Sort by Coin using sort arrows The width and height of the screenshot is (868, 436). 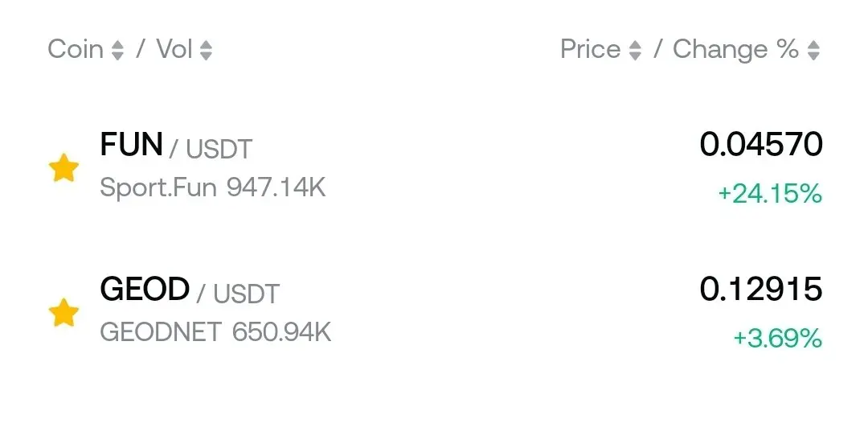(x=117, y=51)
